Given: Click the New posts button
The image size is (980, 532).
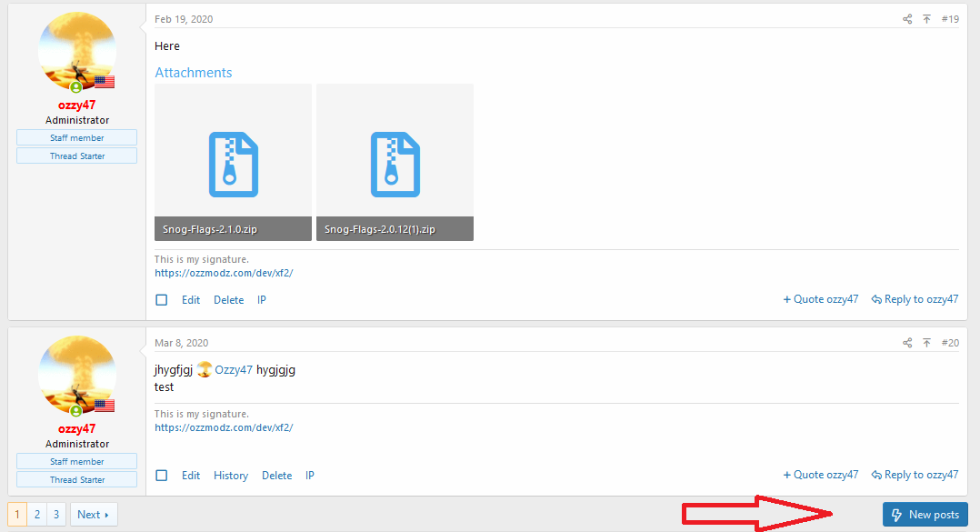Looking at the screenshot, I should pyautogui.click(x=925, y=515).
